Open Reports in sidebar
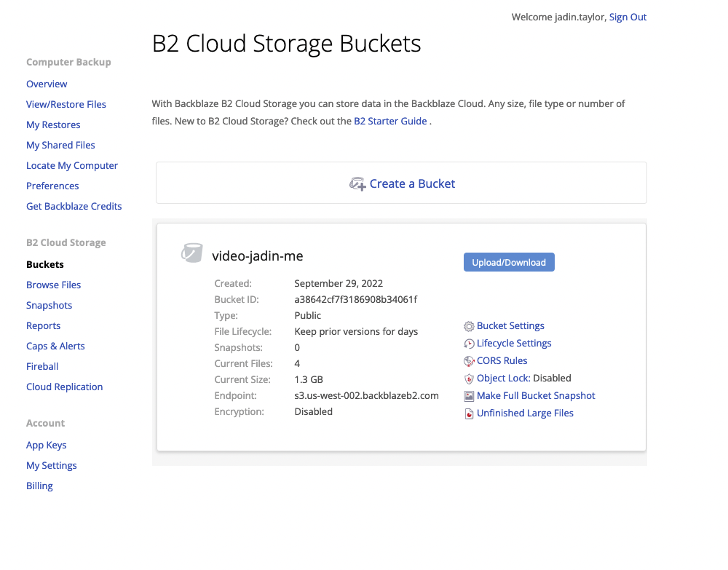728x570 pixels. pyautogui.click(x=43, y=326)
